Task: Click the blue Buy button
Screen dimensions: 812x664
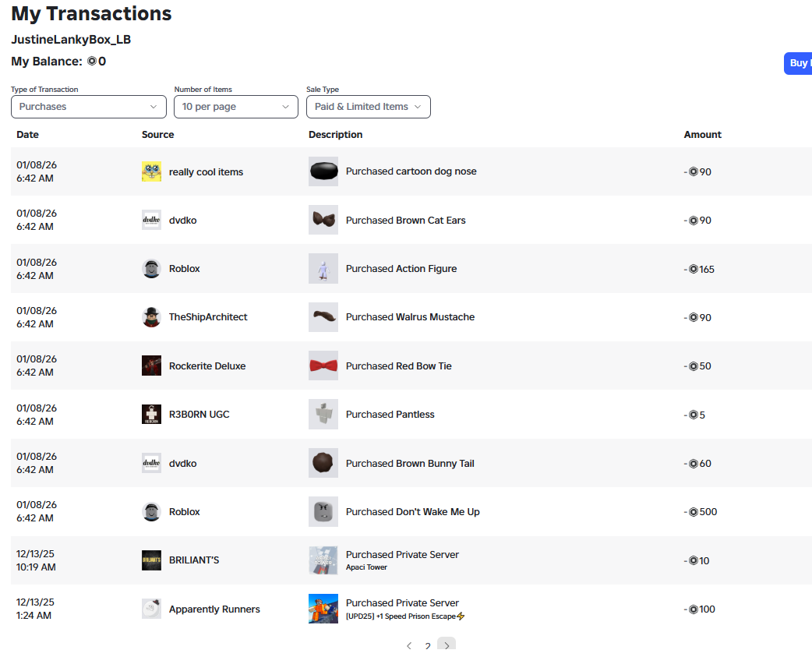Action: tap(798, 63)
